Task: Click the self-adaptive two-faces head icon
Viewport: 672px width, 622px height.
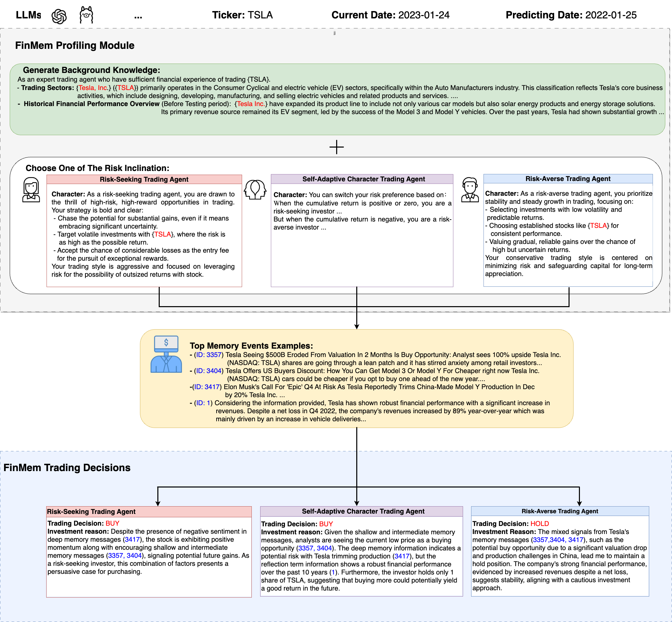Action: tap(255, 189)
